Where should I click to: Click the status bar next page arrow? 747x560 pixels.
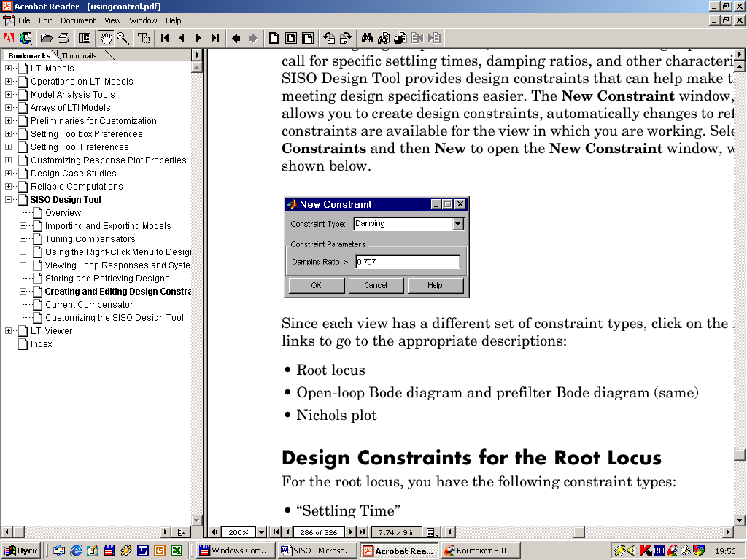(351, 532)
